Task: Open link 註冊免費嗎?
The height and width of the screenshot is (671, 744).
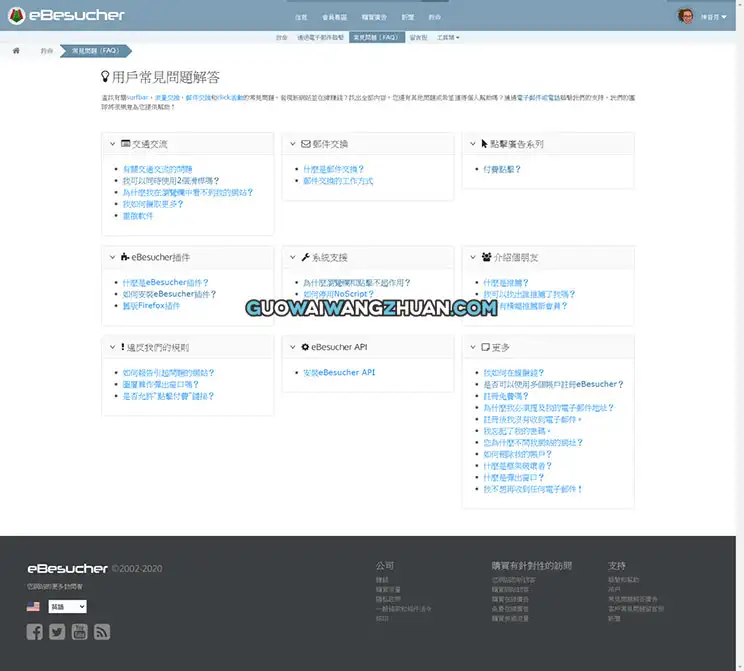Action: [505, 396]
